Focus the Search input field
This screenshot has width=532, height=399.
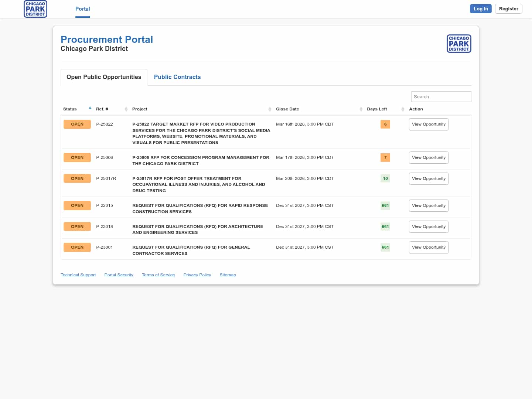click(x=441, y=97)
